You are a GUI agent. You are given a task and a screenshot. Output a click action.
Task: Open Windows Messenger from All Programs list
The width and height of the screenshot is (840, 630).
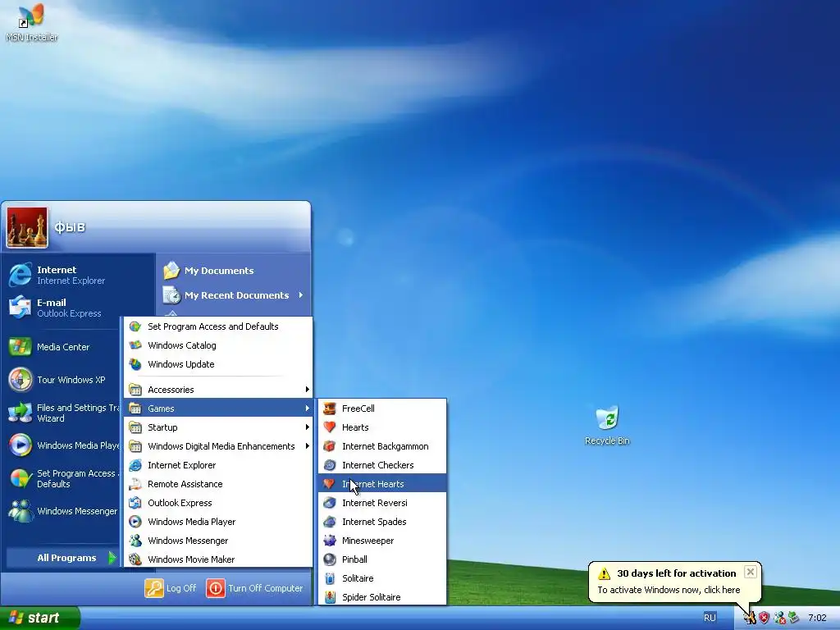(218, 541)
